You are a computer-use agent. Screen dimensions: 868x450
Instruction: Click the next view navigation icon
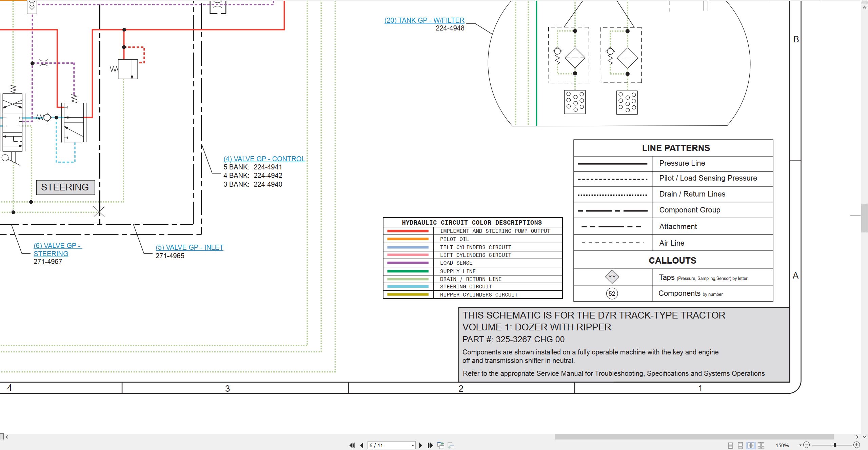pos(451,445)
